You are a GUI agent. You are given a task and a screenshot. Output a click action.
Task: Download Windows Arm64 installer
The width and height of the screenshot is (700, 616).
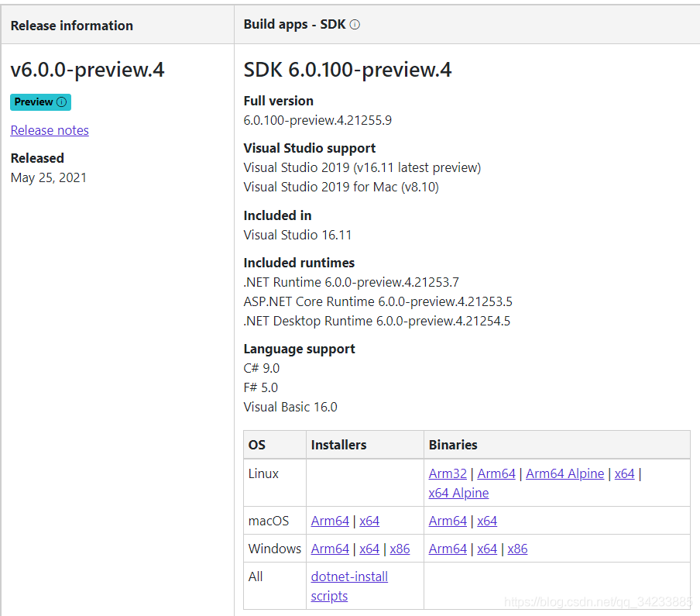pyautogui.click(x=330, y=549)
